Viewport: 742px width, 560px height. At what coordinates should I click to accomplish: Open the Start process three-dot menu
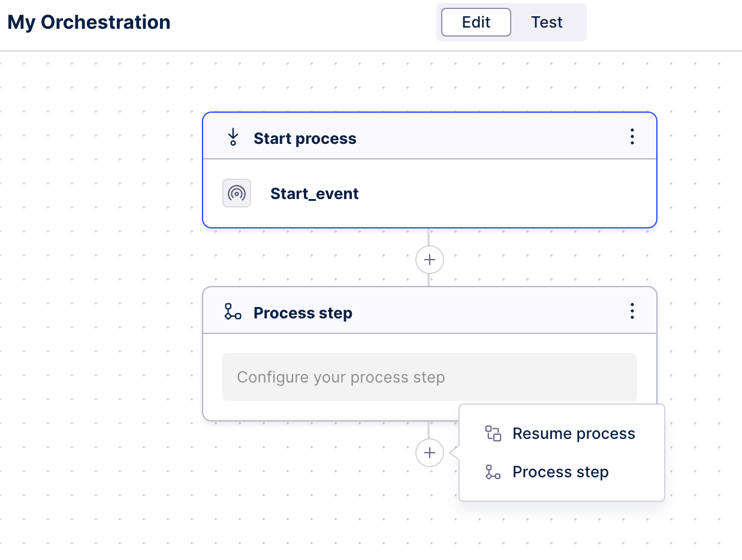[632, 137]
